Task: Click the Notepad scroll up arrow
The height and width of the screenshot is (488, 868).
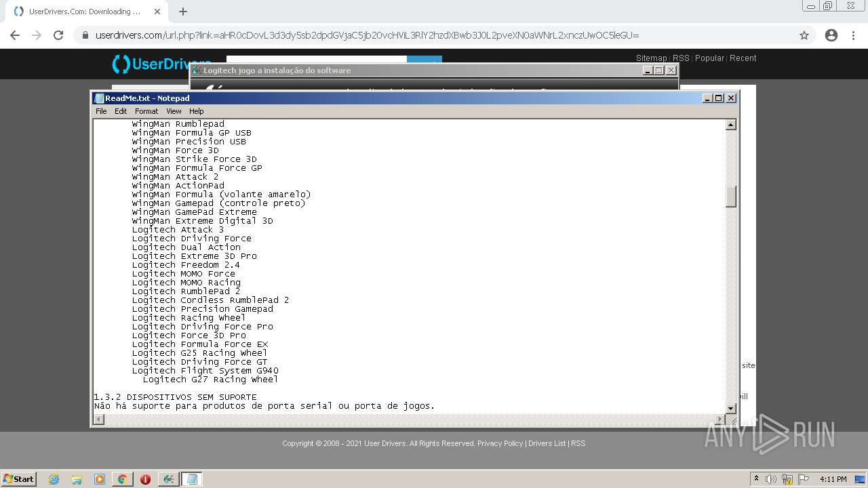Action: 731,125
